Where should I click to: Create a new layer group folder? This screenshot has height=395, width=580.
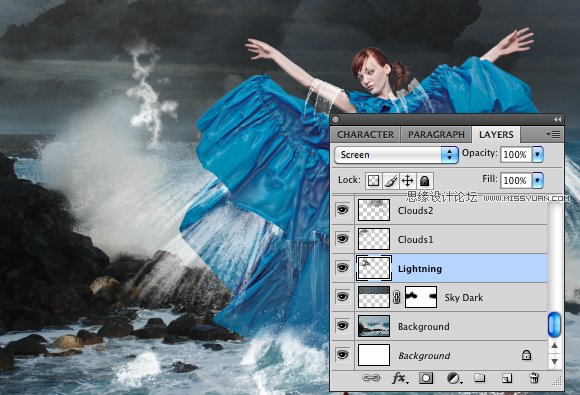pyautogui.click(x=480, y=378)
